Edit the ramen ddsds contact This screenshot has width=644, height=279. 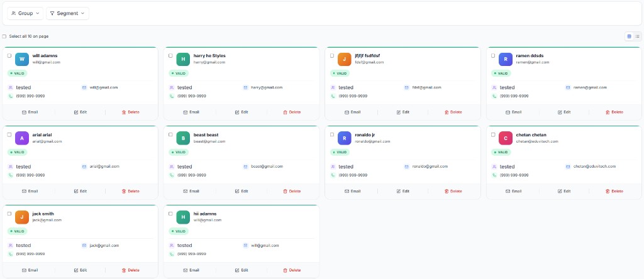pos(564,112)
